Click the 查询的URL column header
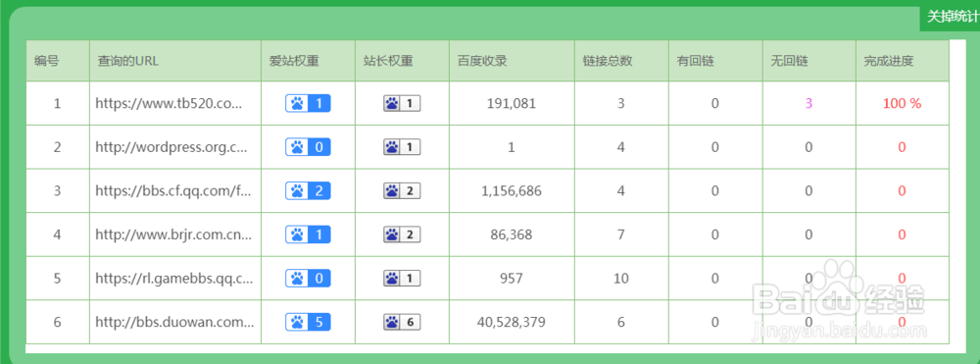Screen dimensions: 980x364 (128, 61)
